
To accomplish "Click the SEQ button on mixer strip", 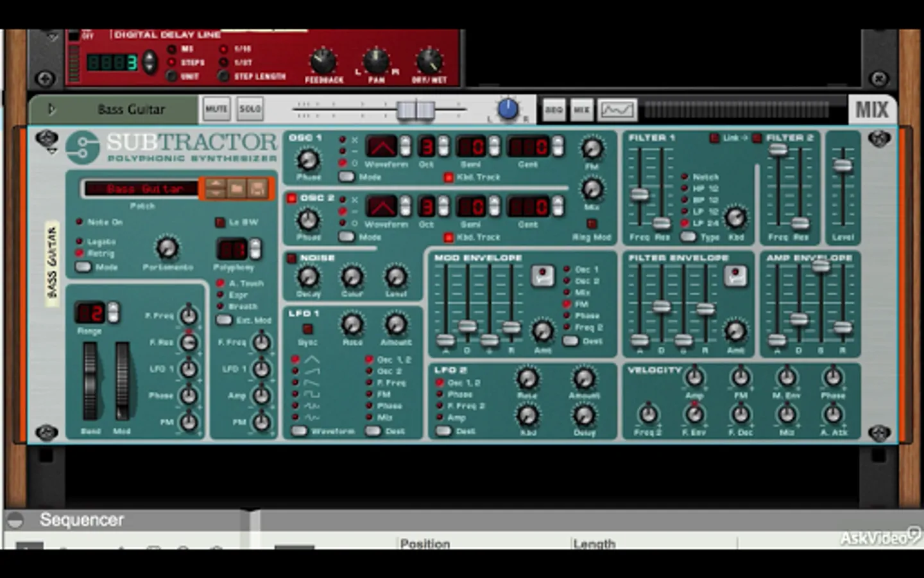I will 554,110.
